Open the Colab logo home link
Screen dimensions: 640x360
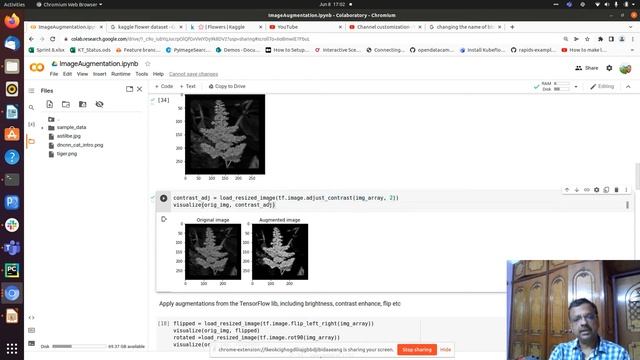(x=37, y=67)
